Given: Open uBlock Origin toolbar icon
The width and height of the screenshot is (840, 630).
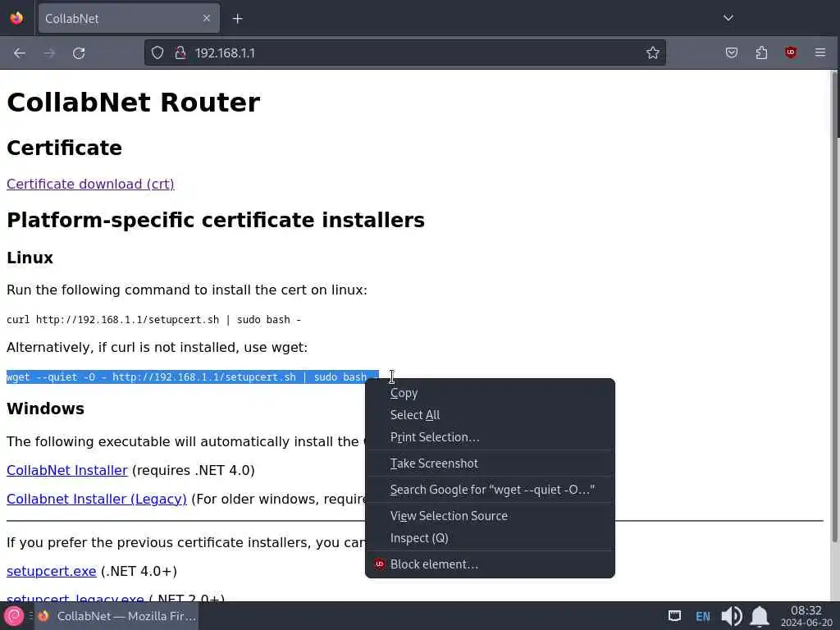Looking at the screenshot, I should [x=791, y=52].
